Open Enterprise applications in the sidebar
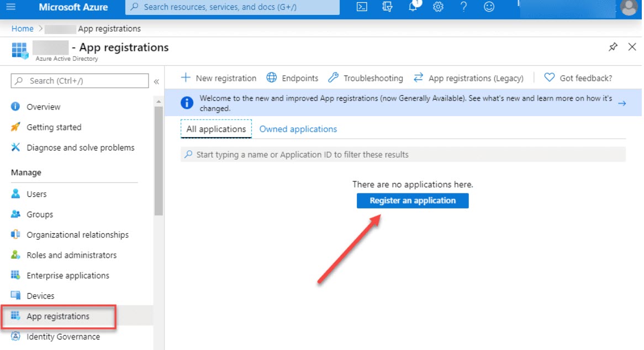 pyautogui.click(x=68, y=275)
